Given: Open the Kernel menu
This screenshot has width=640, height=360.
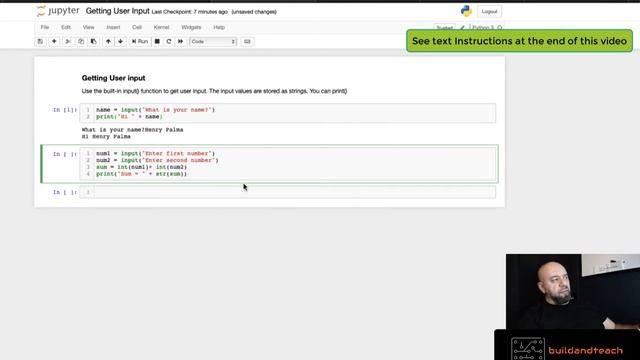Looking at the screenshot, I should click(161, 27).
